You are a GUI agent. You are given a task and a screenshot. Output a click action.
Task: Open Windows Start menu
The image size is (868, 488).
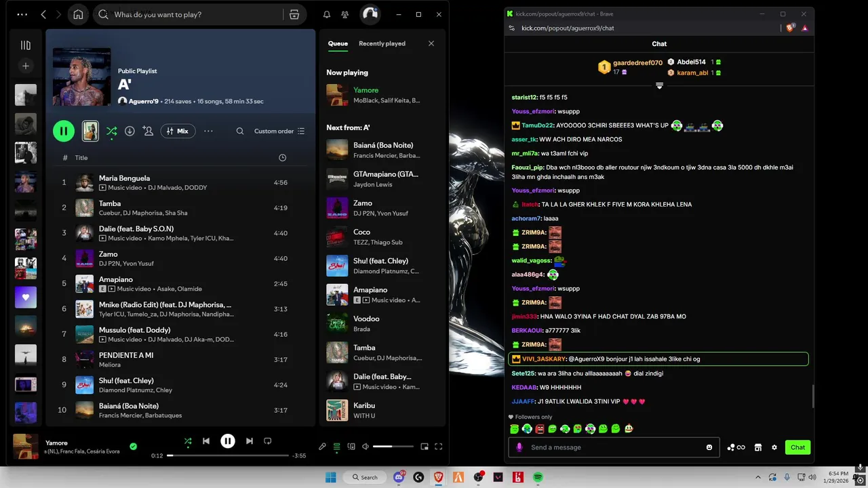(331, 477)
